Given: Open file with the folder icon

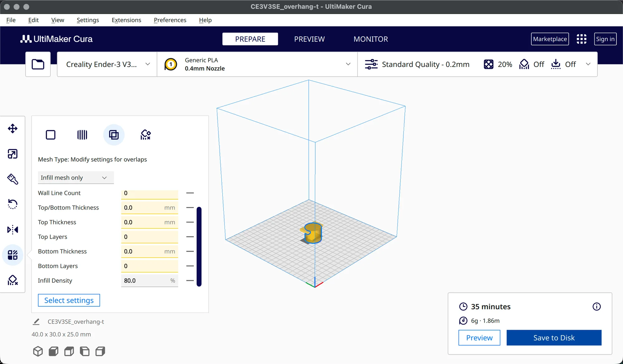Looking at the screenshot, I should coord(38,64).
